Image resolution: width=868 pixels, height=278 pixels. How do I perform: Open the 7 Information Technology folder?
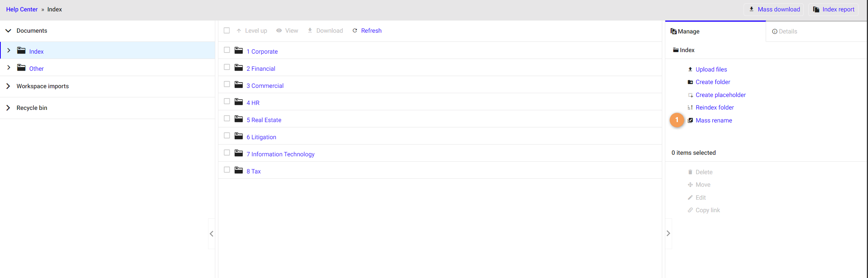coord(280,154)
